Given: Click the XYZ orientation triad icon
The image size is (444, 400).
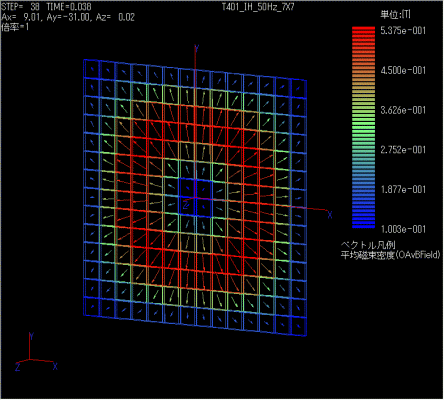Looking at the screenshot, I should (37, 352).
